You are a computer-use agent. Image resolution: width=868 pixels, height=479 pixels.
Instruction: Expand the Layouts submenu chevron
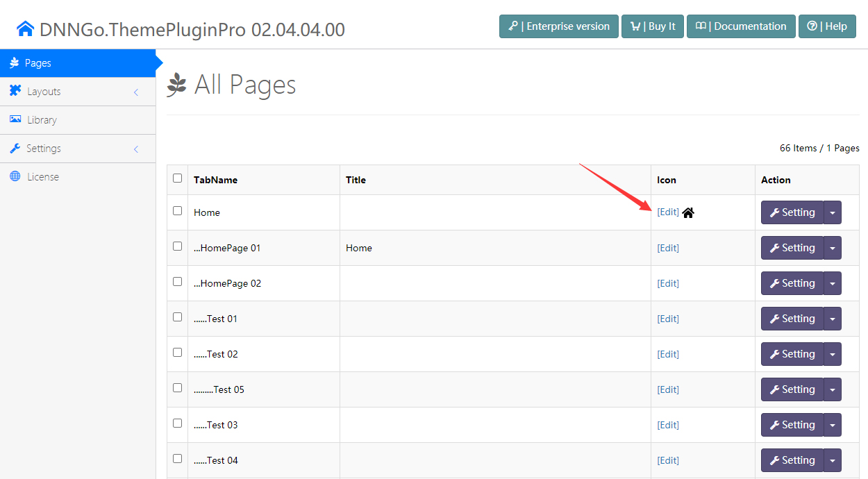136,92
